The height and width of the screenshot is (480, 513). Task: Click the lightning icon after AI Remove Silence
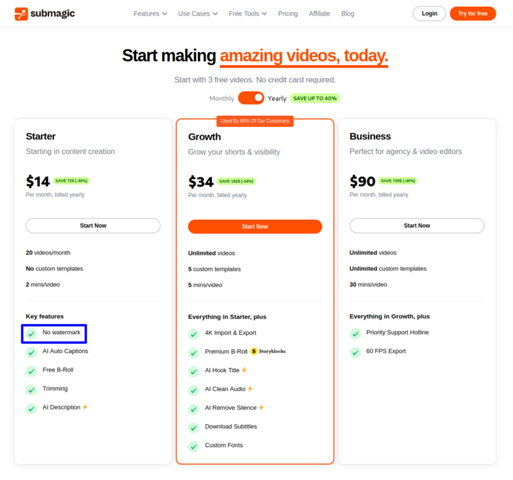261,407
